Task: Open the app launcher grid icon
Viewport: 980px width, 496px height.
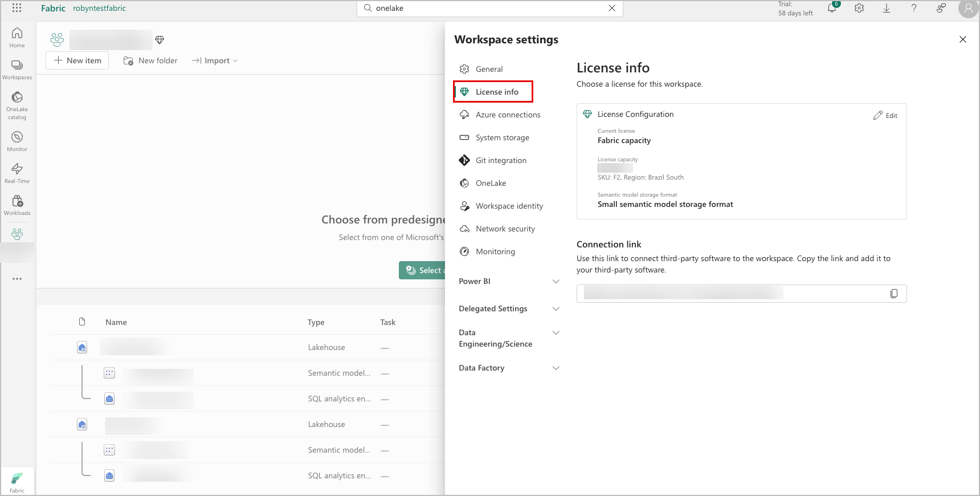Action: (17, 8)
